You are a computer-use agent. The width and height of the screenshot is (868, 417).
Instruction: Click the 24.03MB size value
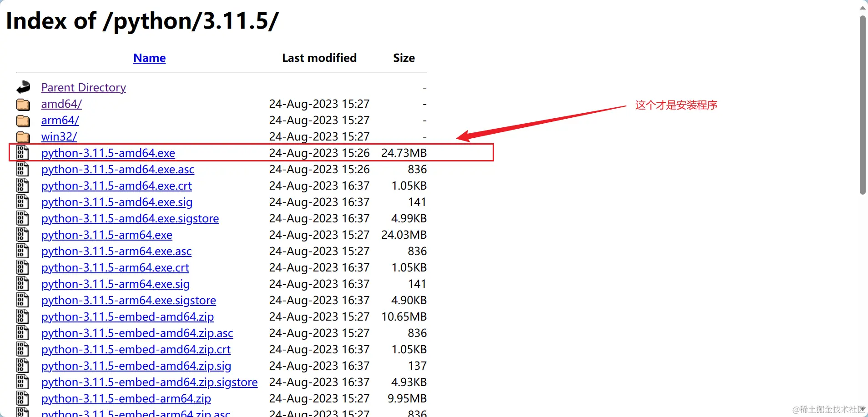click(x=404, y=235)
